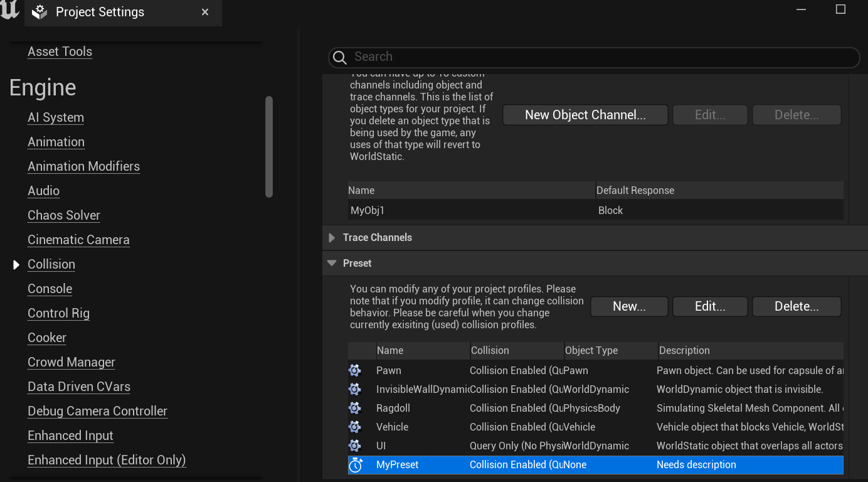Click Delete button for object channels
Screen dimensions: 868x482
(x=797, y=115)
